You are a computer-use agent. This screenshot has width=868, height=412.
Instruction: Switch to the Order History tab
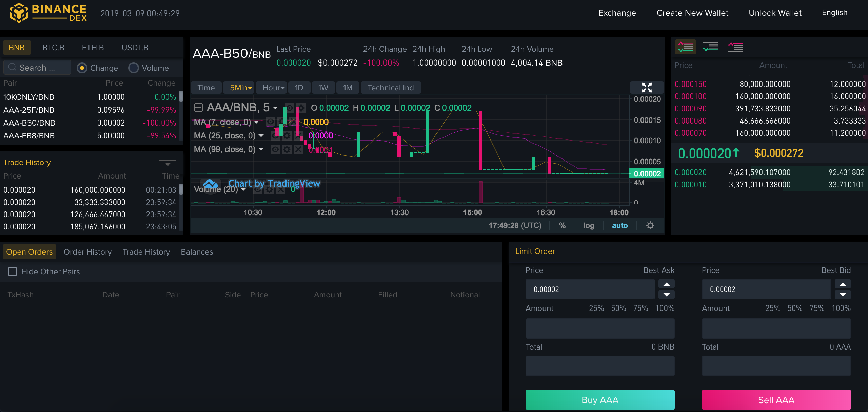[87, 252]
